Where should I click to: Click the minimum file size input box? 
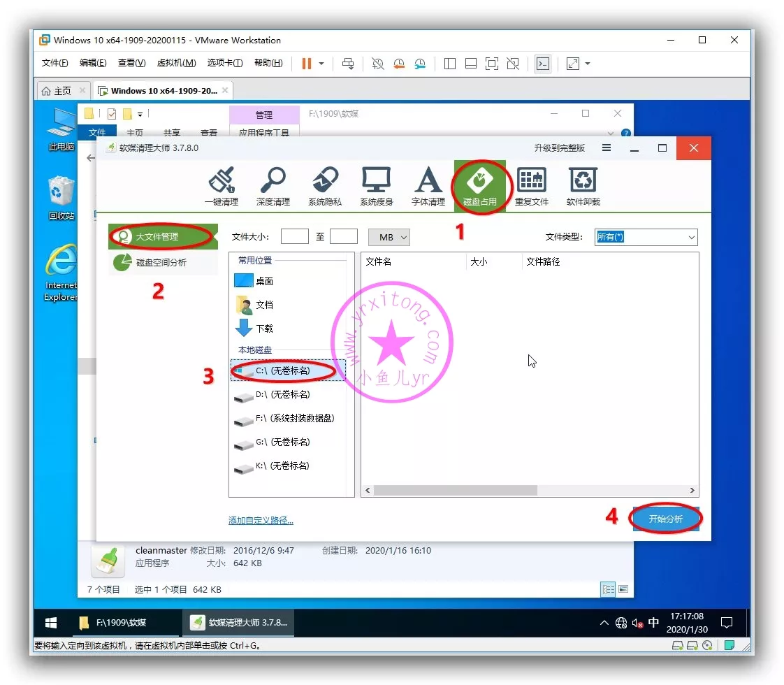[294, 237]
